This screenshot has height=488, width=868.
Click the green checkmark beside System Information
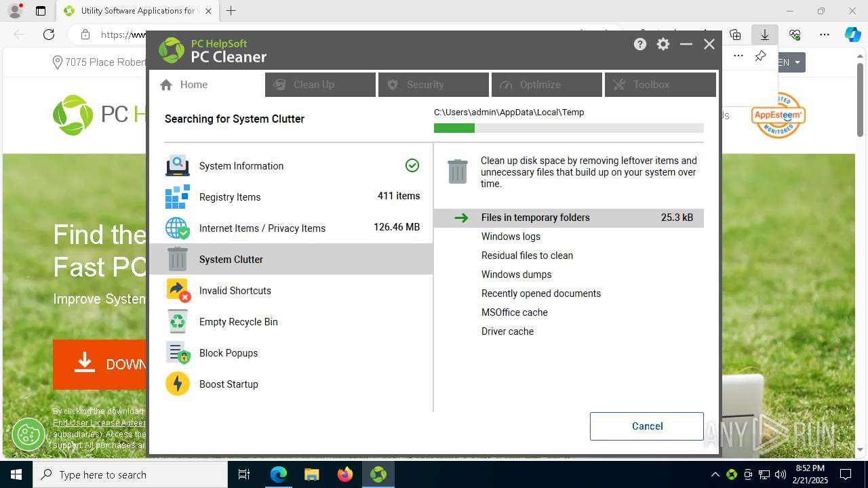coord(412,165)
